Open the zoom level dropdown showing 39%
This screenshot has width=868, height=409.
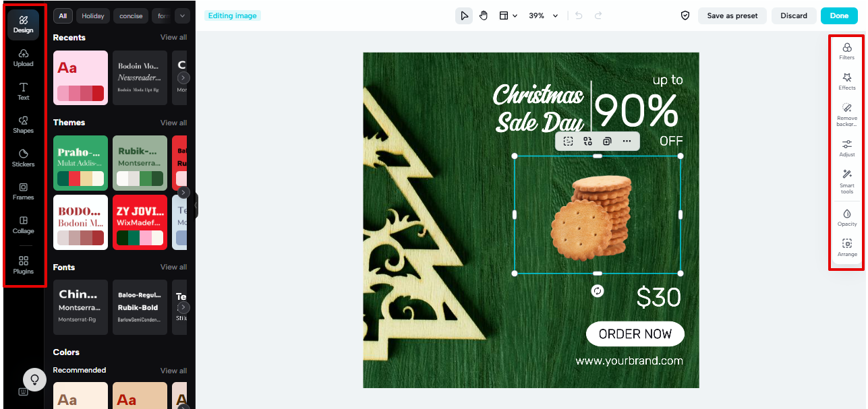543,15
